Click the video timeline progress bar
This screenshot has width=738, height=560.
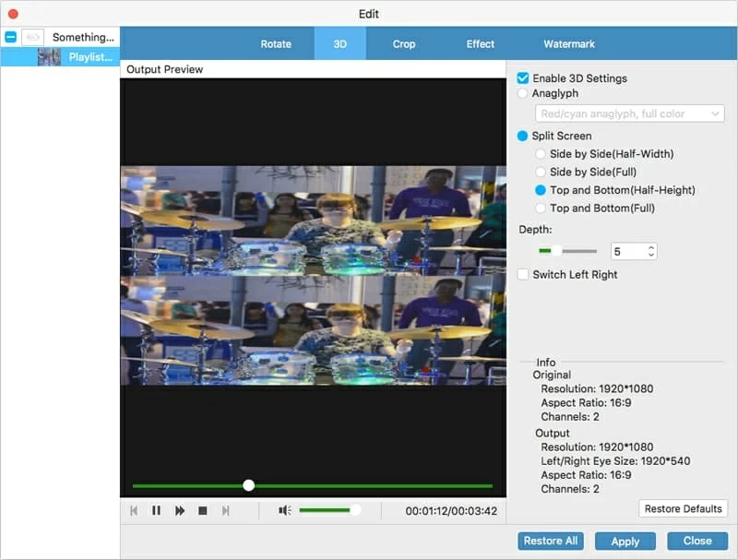tap(369, 485)
